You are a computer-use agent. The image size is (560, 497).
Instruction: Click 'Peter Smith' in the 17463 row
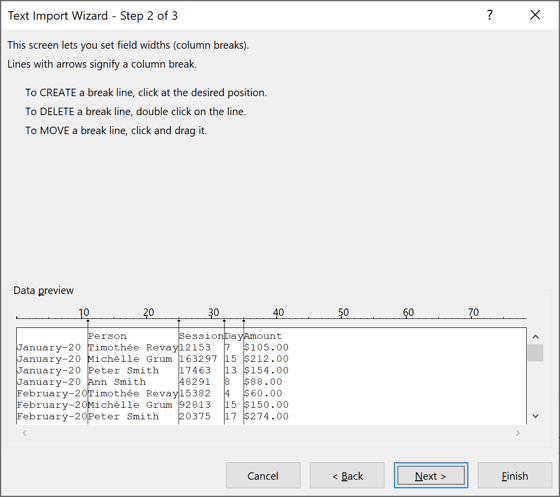coord(124,370)
